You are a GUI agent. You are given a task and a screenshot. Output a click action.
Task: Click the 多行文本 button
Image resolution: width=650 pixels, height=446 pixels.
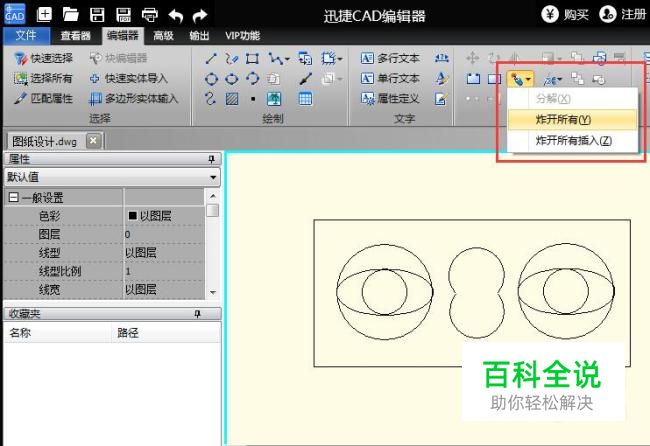(390, 58)
